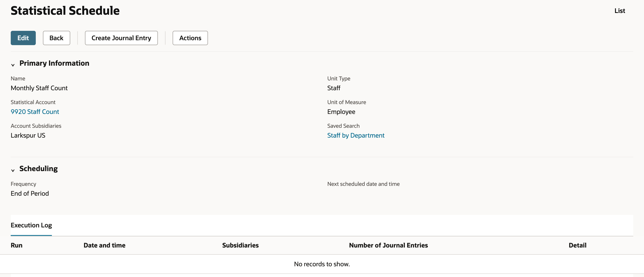Click the Number of Journal Entries header
This screenshot has width=644, height=277.
(388, 245)
